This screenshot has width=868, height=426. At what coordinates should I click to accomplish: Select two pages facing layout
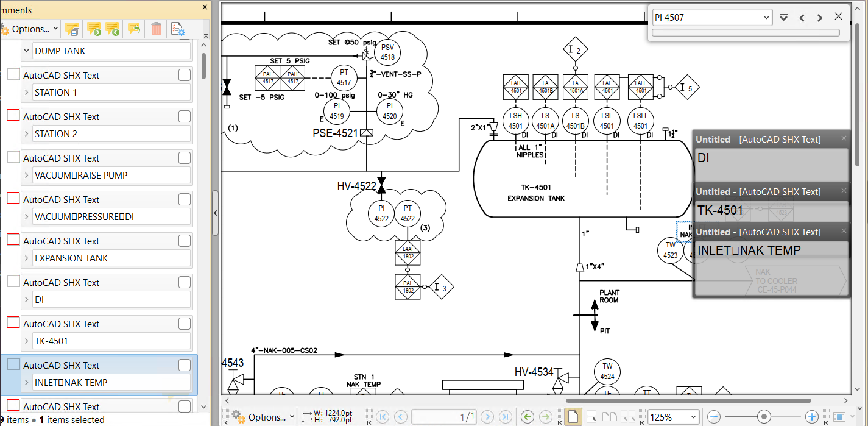click(611, 417)
